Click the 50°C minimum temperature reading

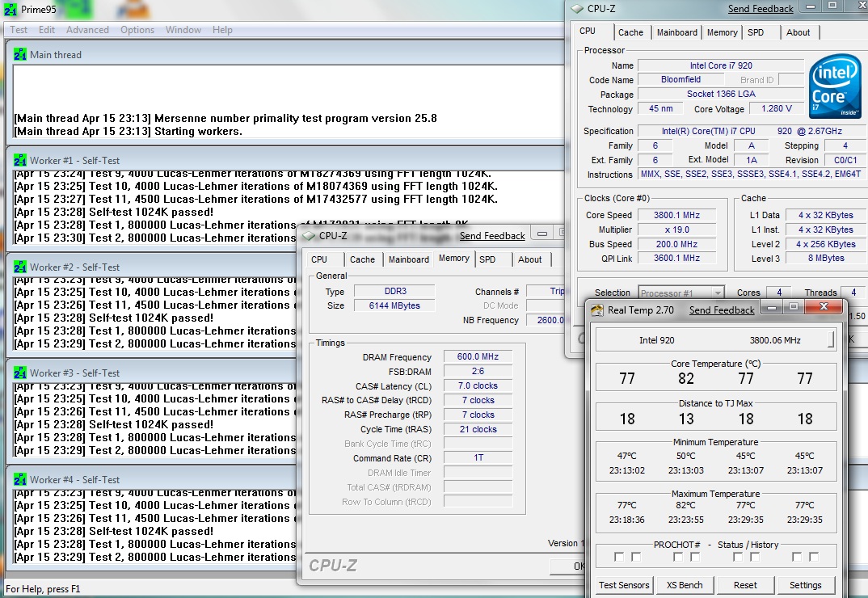point(686,457)
